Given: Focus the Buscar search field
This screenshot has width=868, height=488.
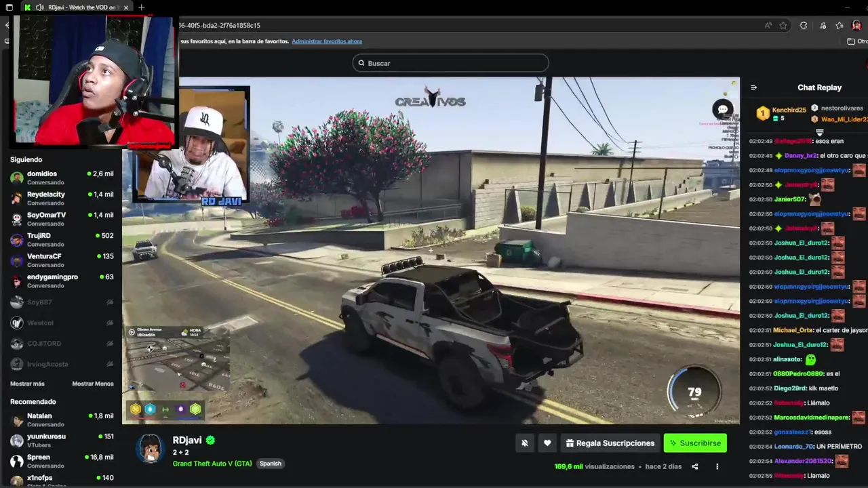Looking at the screenshot, I should (450, 63).
